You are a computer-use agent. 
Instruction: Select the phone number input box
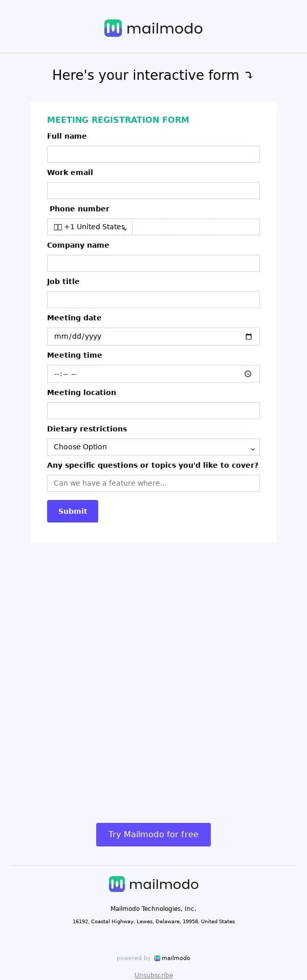pos(195,227)
